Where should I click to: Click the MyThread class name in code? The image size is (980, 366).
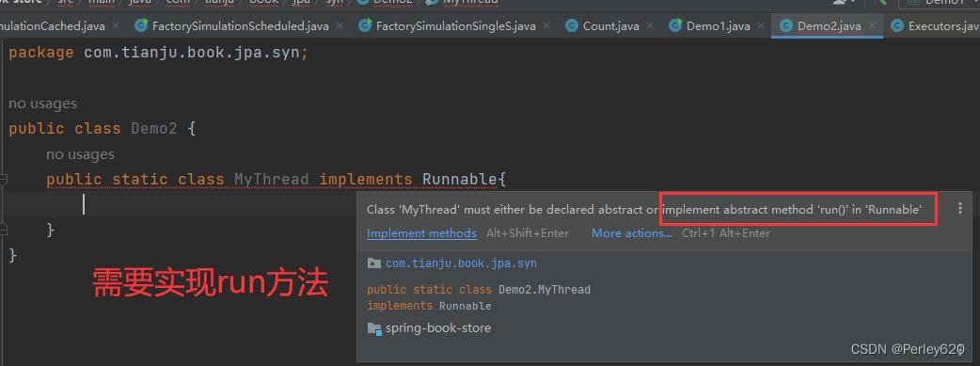(271, 180)
